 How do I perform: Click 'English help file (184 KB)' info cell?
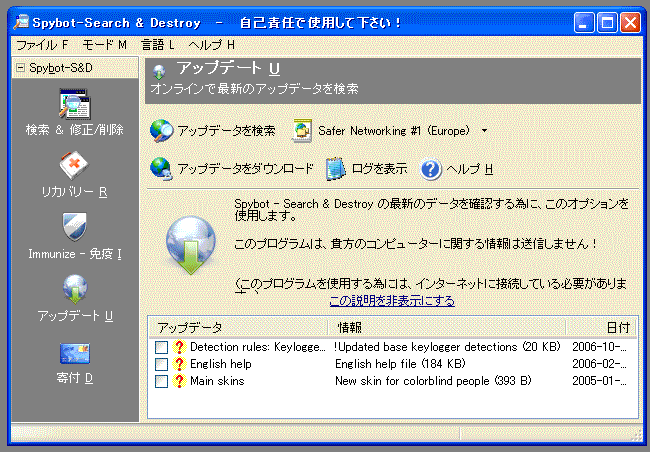pos(400,364)
